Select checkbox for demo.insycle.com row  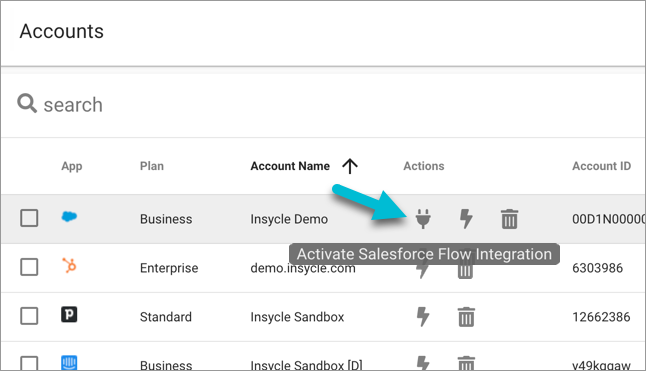[29, 267]
